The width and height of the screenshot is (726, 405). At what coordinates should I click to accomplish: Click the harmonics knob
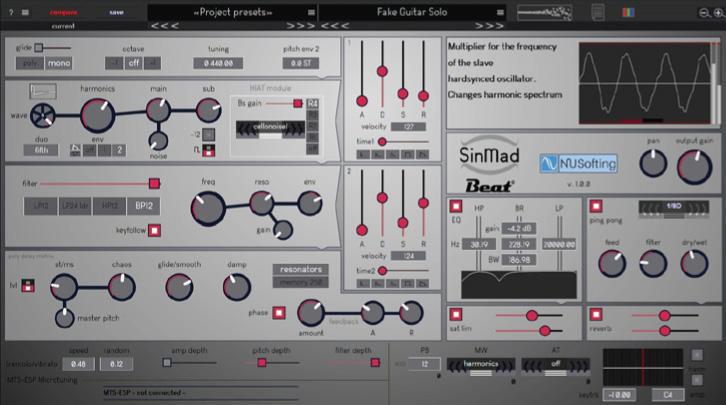pos(97,116)
